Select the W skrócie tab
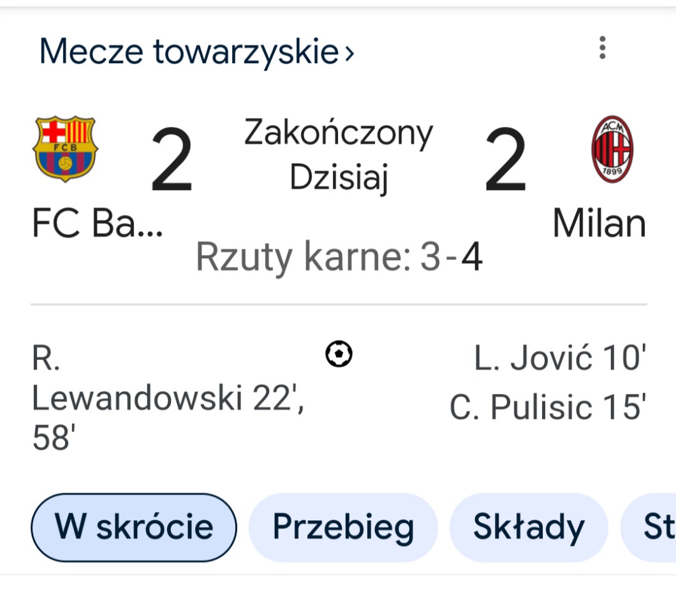The image size is (676, 616). pyautogui.click(x=134, y=527)
